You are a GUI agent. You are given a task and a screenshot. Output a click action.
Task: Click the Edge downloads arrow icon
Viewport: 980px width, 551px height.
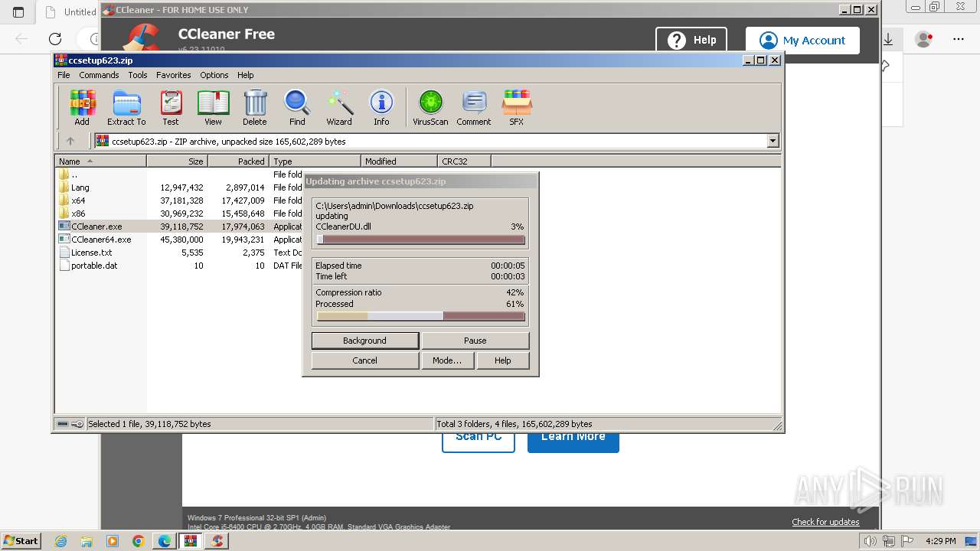889,39
